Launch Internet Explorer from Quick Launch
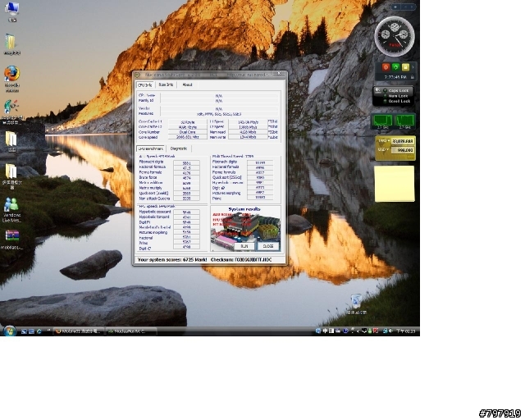 (x=39, y=331)
